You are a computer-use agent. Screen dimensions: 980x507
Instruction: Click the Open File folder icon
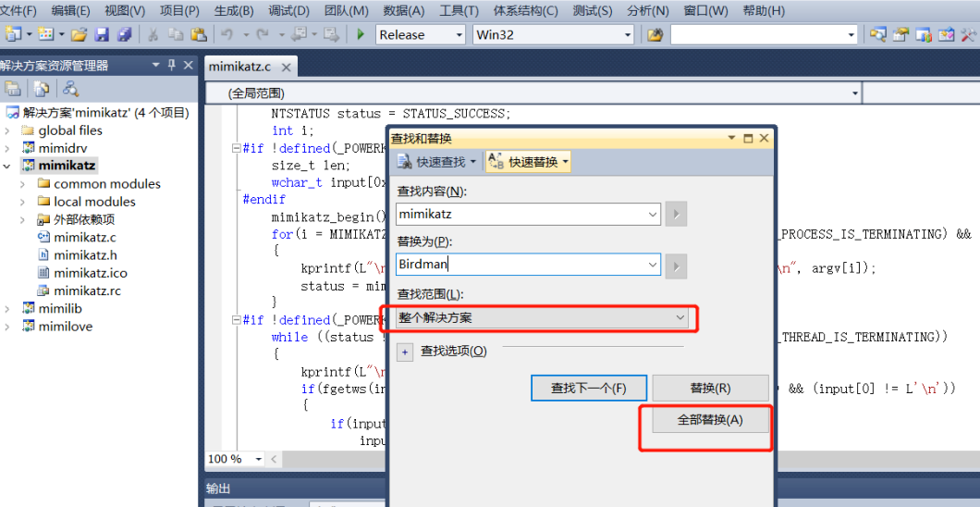pos(79,34)
